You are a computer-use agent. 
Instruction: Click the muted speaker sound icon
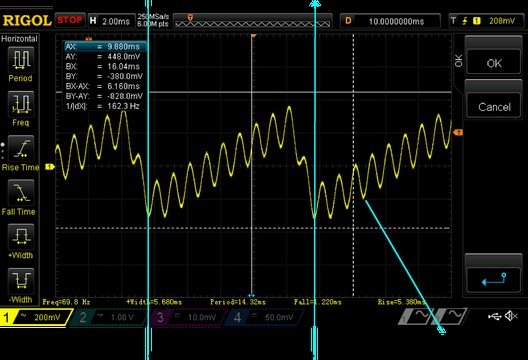click(511, 316)
